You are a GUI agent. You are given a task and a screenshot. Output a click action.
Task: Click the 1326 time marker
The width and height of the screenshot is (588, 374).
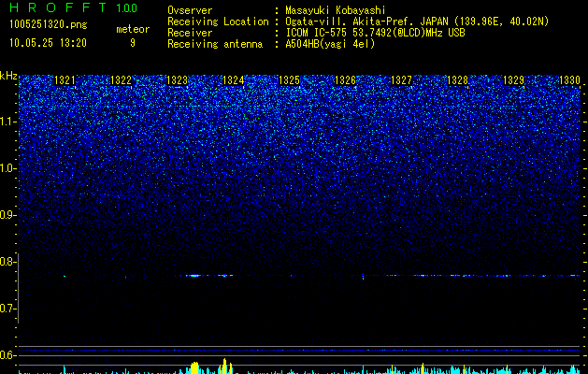(x=345, y=80)
